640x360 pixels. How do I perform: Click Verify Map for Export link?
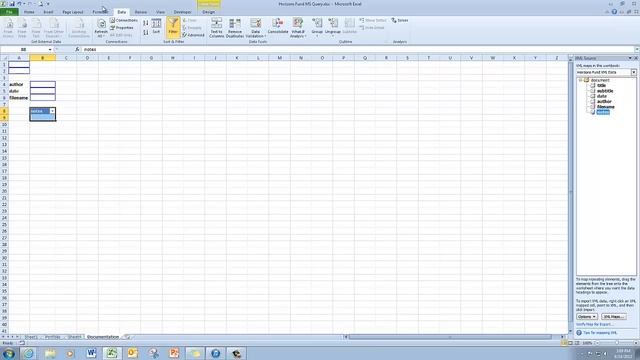coord(594,324)
